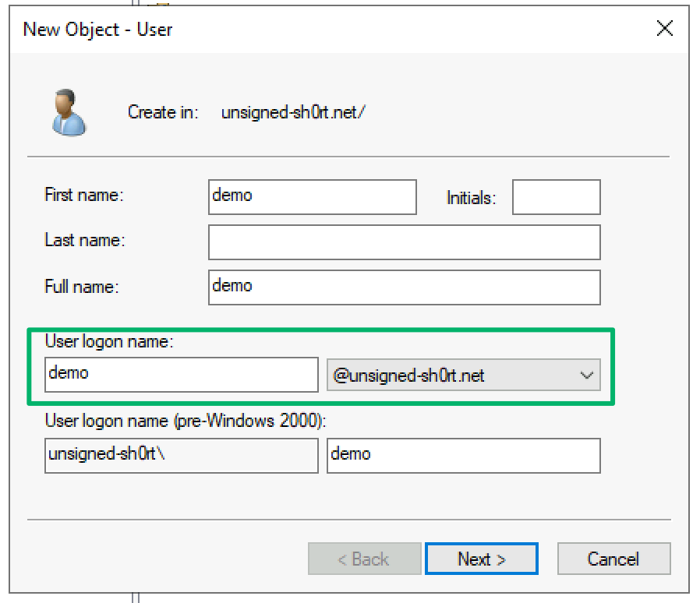Image resolution: width=700 pixels, height=603 pixels.
Task: Click the pre-Windows 2000 logon name input
Action: point(464,456)
